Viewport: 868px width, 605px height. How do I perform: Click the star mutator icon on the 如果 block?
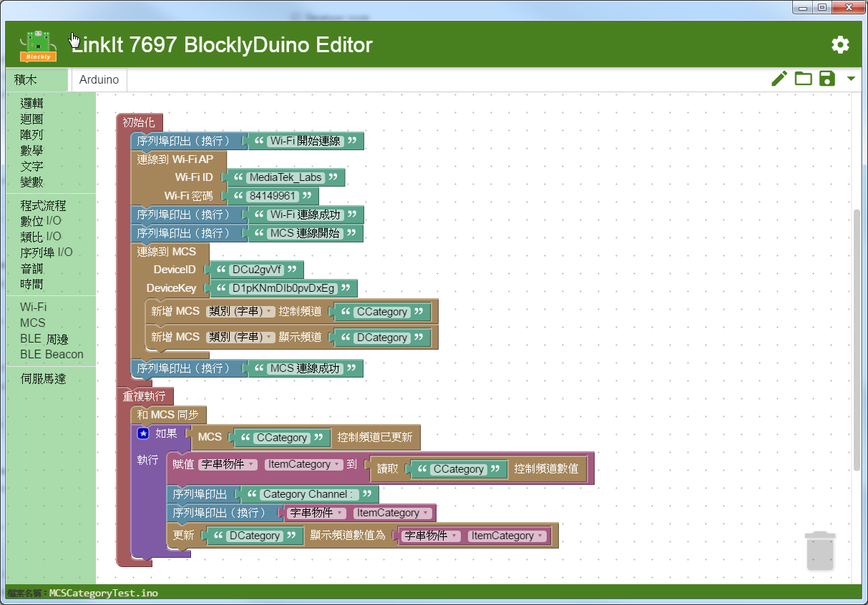click(142, 433)
